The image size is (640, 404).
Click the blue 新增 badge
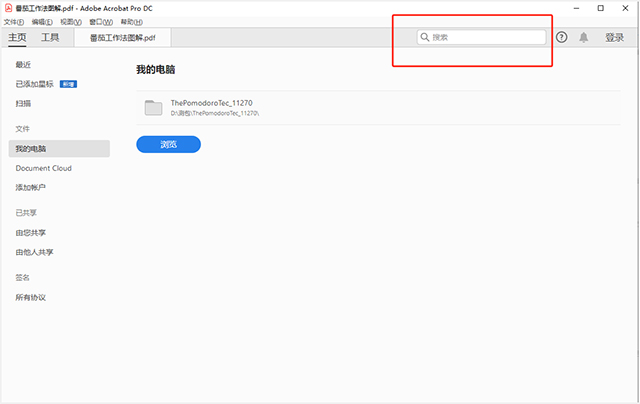(69, 84)
